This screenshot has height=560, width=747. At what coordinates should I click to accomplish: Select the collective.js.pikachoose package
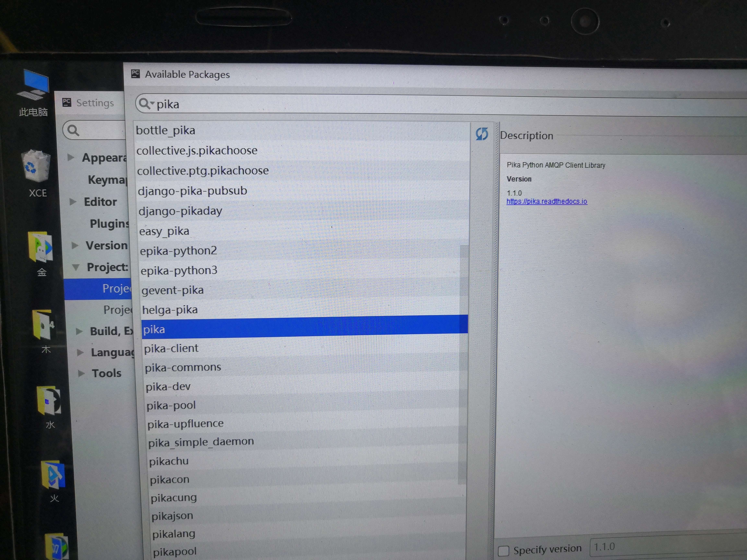coord(303,151)
